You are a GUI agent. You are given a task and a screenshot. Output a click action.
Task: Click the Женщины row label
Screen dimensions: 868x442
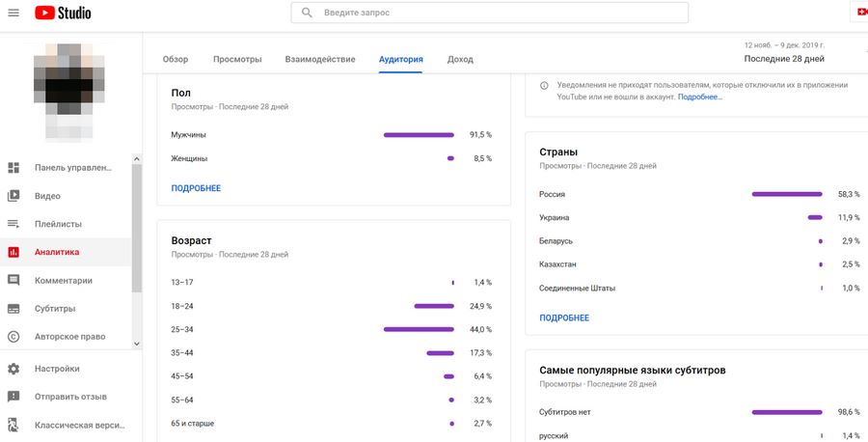click(189, 158)
